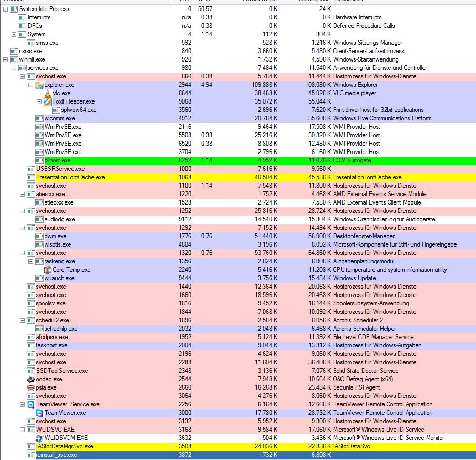
Task: Select the Interrupts entry
Action: (39, 18)
